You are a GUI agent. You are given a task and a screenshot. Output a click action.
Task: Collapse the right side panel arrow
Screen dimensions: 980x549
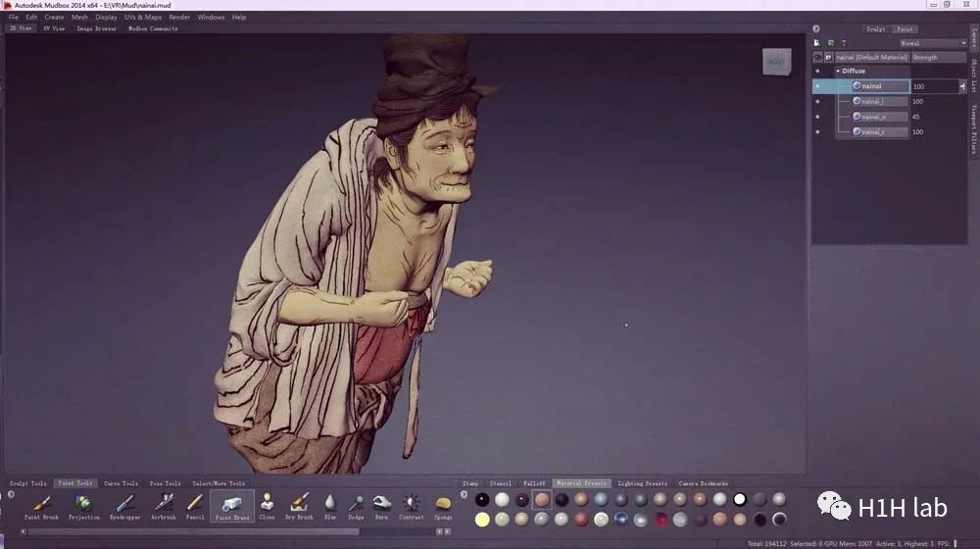(x=815, y=28)
